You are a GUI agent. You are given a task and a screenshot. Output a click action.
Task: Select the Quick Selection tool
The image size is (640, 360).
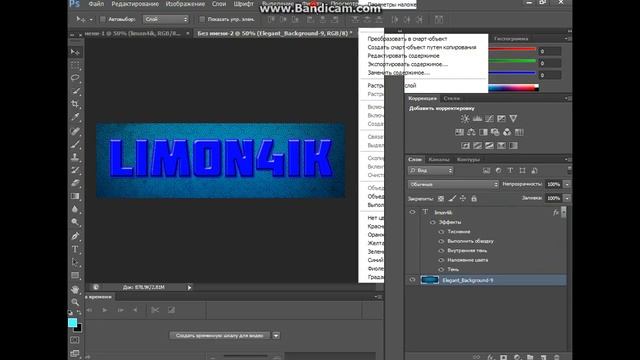pos(75,91)
